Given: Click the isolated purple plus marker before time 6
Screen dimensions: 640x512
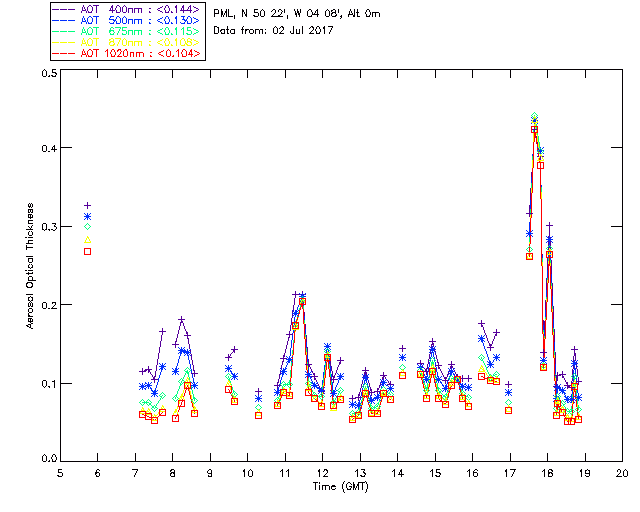Looking at the screenshot, I should coord(87,205).
